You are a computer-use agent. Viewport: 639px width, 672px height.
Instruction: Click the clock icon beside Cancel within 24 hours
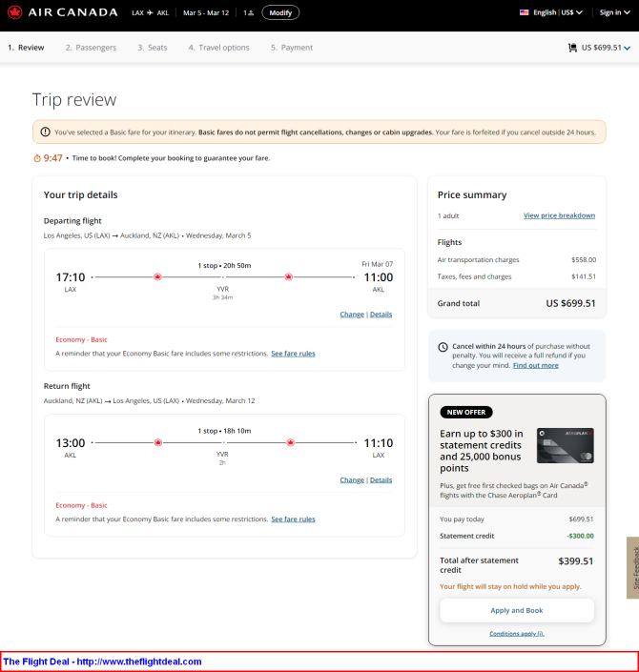coord(443,347)
